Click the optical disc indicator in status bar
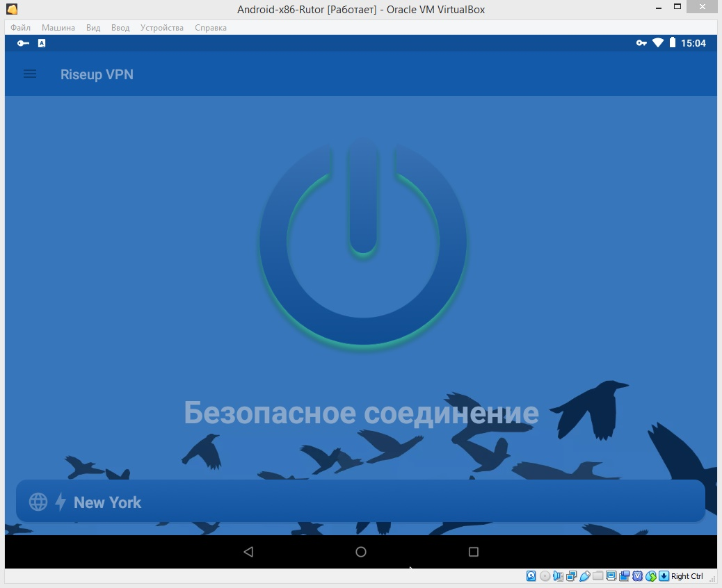Image resolution: width=722 pixels, height=588 pixels. point(545,576)
